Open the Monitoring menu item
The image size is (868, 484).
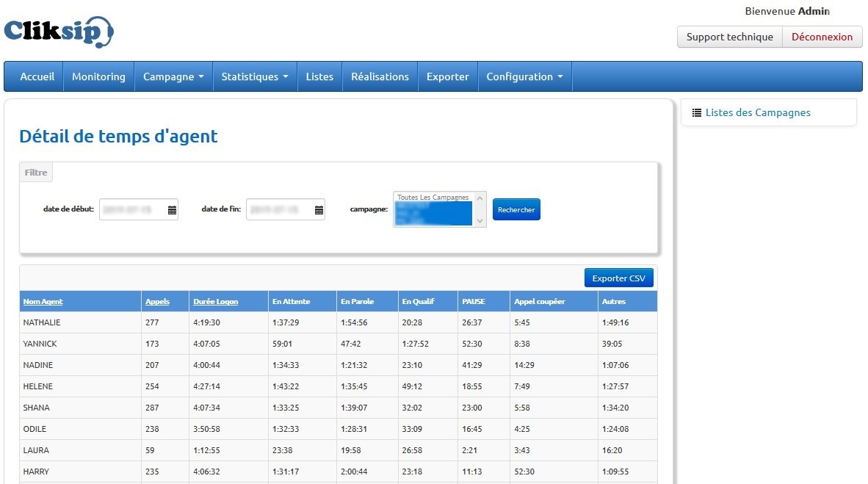98,76
